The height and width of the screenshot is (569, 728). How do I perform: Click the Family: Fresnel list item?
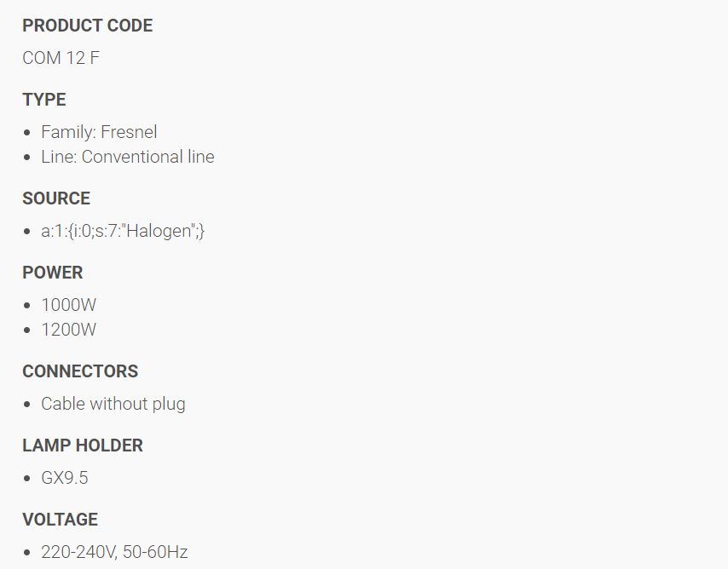pos(99,132)
